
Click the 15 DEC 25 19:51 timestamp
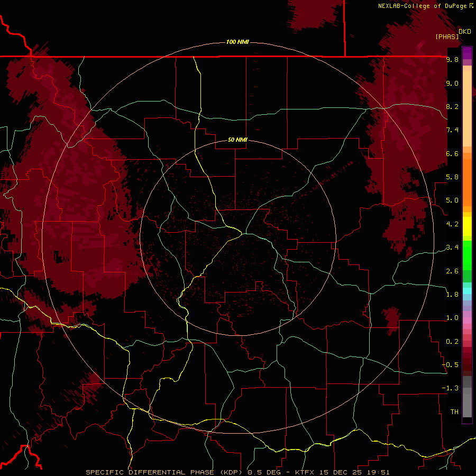(354, 472)
